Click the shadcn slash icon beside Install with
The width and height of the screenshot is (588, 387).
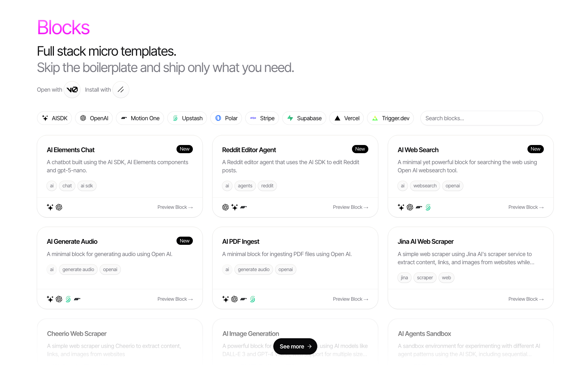[121, 90]
